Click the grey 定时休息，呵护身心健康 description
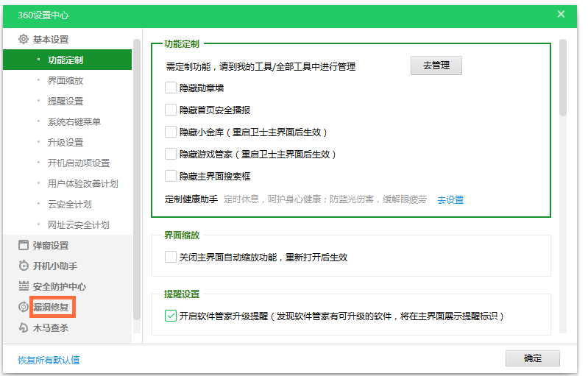This screenshot has height=376, width=588. click(325, 199)
